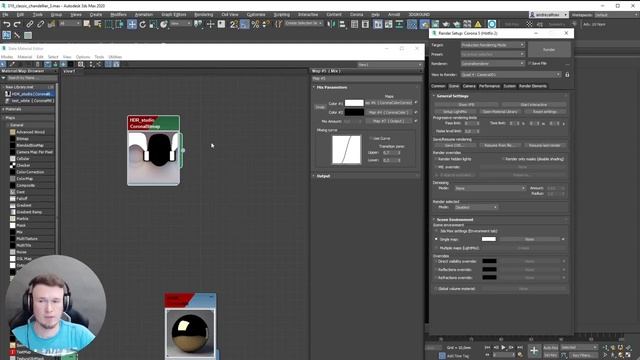This screenshot has width=640, height=360.
Task: Toggle the Percent Snap icon
Action: 256,24
